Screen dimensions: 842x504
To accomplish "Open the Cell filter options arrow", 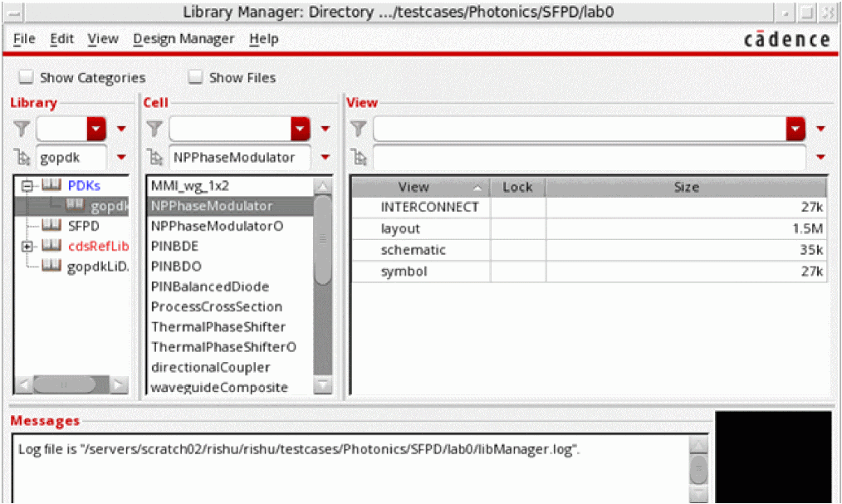I will point(326,129).
